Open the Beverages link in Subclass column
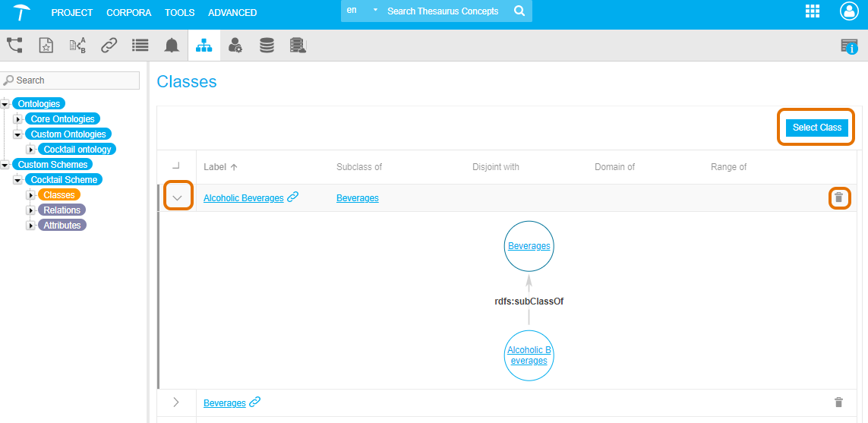This screenshot has width=868, height=423. [357, 198]
